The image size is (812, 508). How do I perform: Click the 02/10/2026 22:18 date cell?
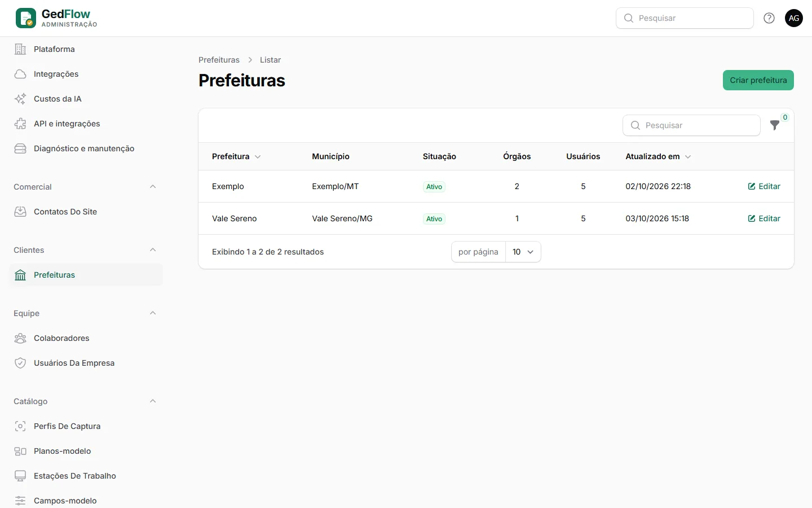[658, 186]
